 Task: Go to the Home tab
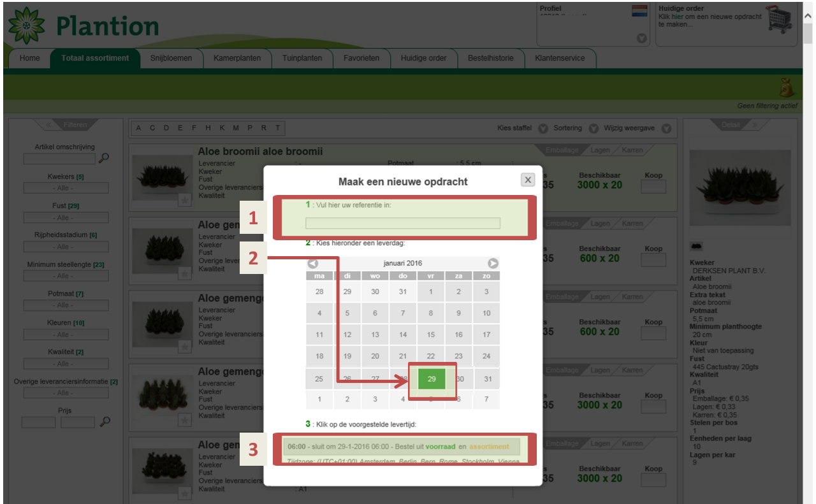click(29, 58)
